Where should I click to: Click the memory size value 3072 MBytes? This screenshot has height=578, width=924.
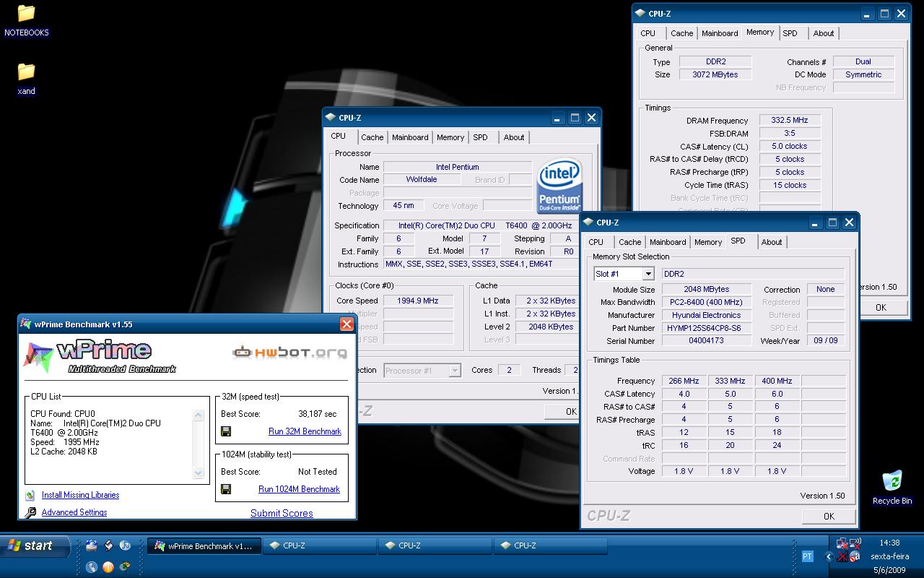pos(715,74)
